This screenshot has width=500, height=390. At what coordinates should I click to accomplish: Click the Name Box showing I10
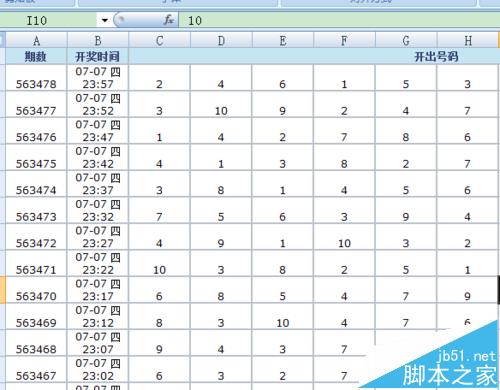click(x=49, y=20)
